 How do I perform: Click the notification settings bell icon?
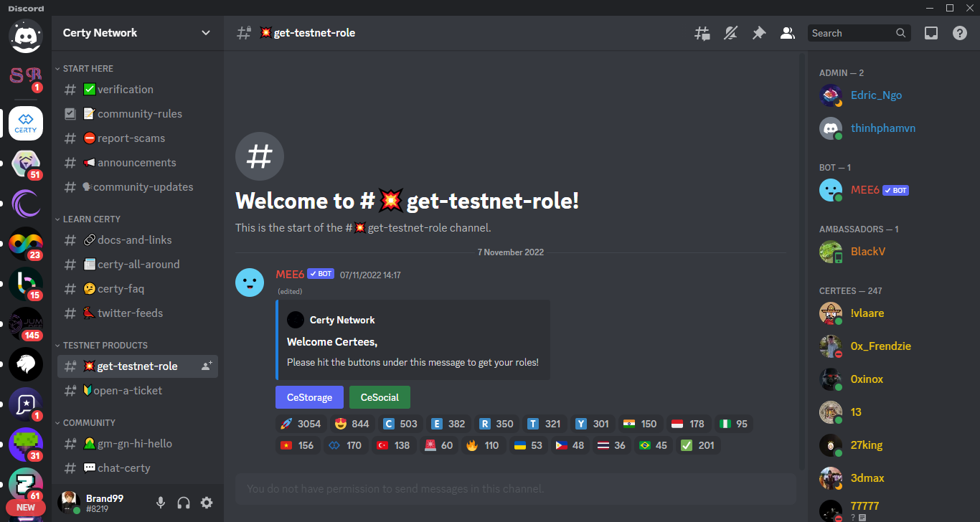coord(730,33)
